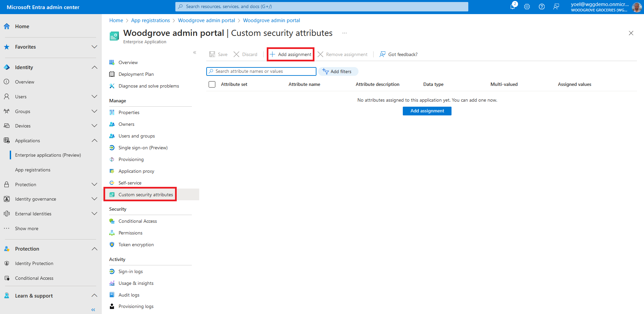Screen dimensions: 644x314
Task: Open the notifications bell icon
Action: [x=513, y=7]
